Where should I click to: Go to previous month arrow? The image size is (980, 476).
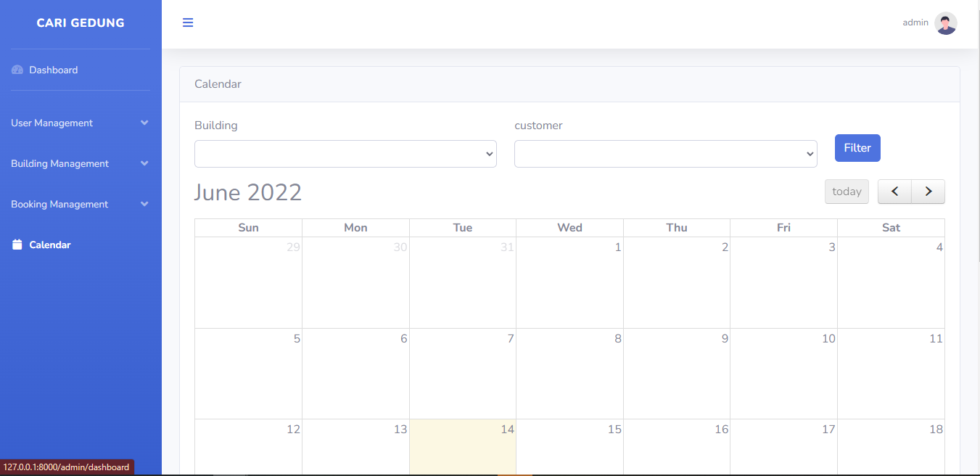click(x=894, y=192)
